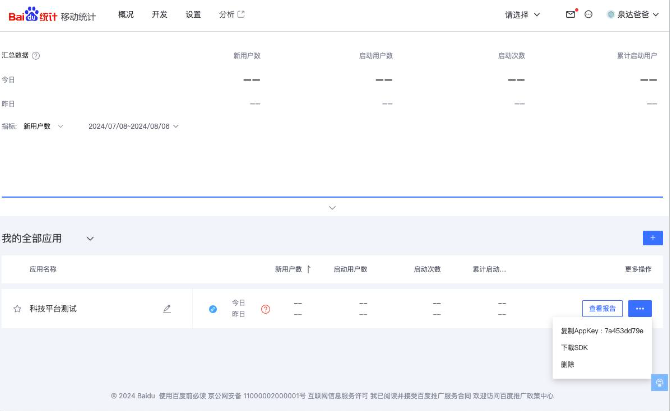The height and width of the screenshot is (411, 670).
Task: Click the 更多操作 column header
Action: [x=638, y=269]
